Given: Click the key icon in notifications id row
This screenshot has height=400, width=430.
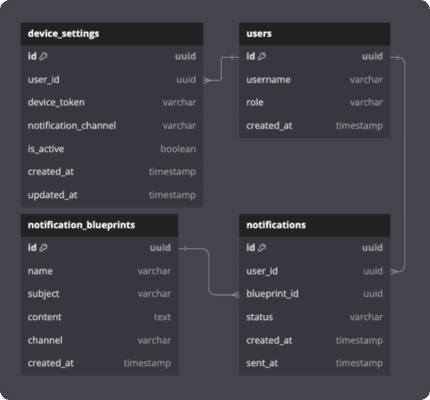Looking at the screenshot, I should pos(262,248).
